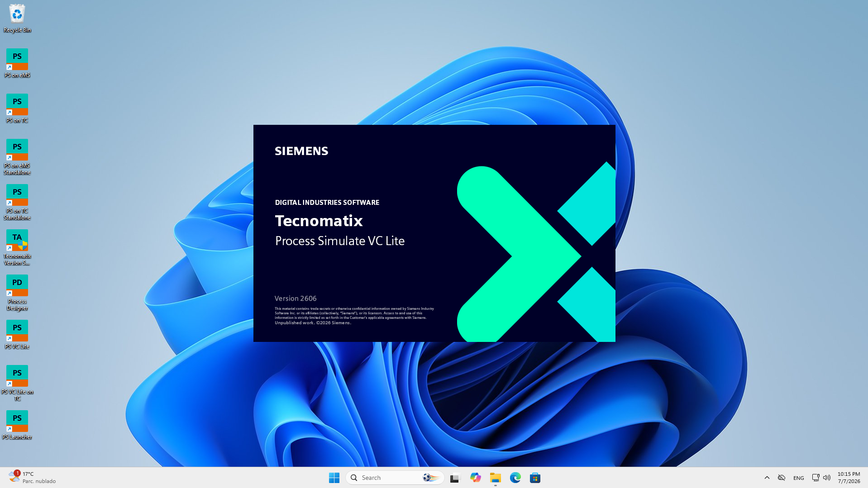Image resolution: width=868 pixels, height=488 pixels.
Task: Show hidden system tray icons
Action: 767,478
